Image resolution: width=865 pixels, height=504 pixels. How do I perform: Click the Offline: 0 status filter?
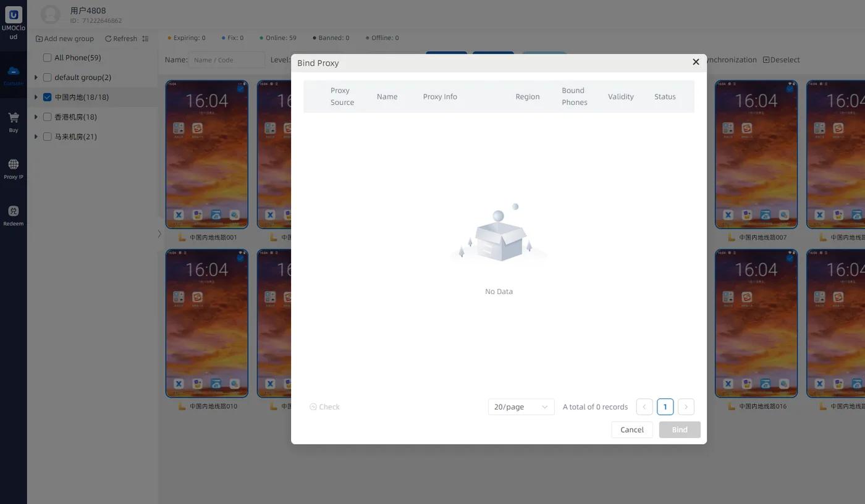click(382, 38)
